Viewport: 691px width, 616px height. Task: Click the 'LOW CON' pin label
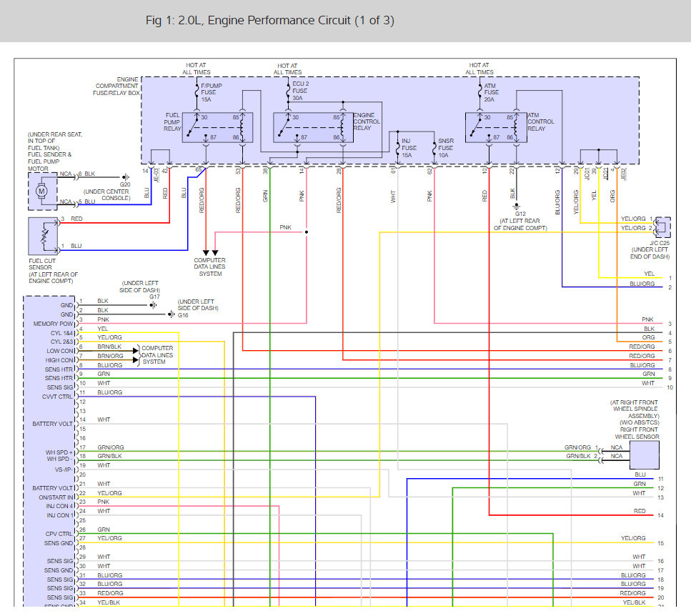click(x=60, y=351)
